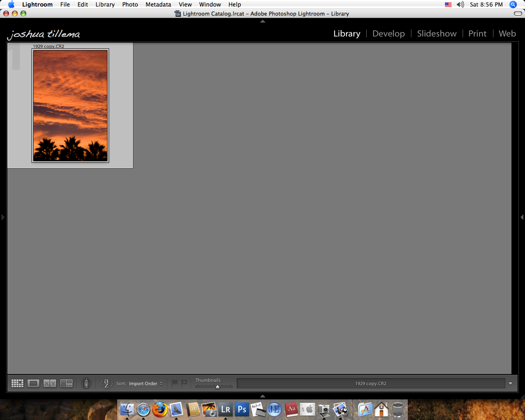
Task: Click the 1929 copy.CR2 toolbar info field
Action: click(371, 383)
